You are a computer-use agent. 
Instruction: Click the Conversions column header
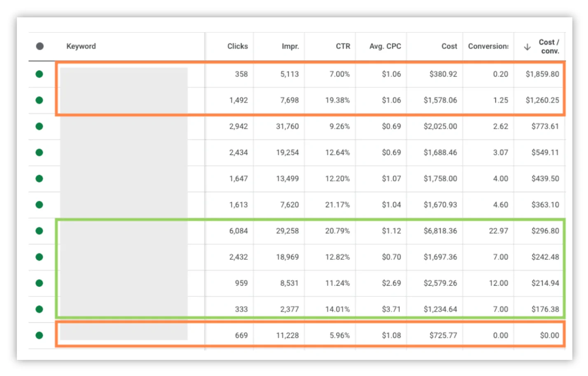tap(488, 46)
